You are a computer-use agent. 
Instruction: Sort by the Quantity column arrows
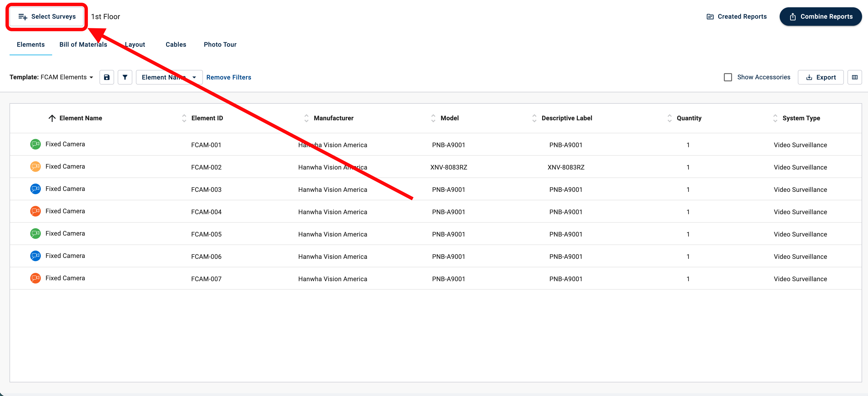[x=669, y=118]
